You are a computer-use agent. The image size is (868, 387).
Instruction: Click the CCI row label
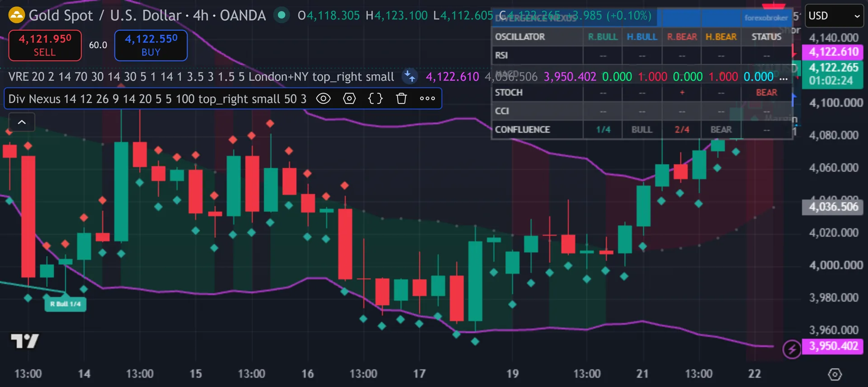502,111
